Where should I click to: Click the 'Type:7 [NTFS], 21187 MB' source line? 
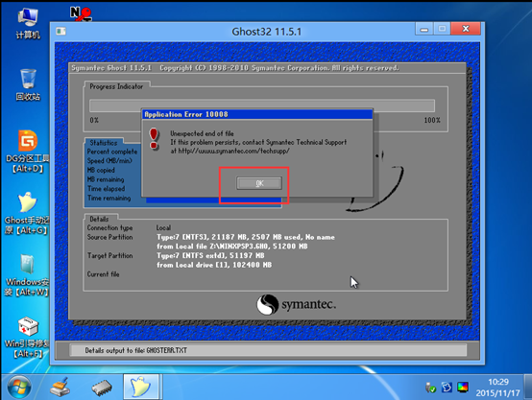(246, 237)
